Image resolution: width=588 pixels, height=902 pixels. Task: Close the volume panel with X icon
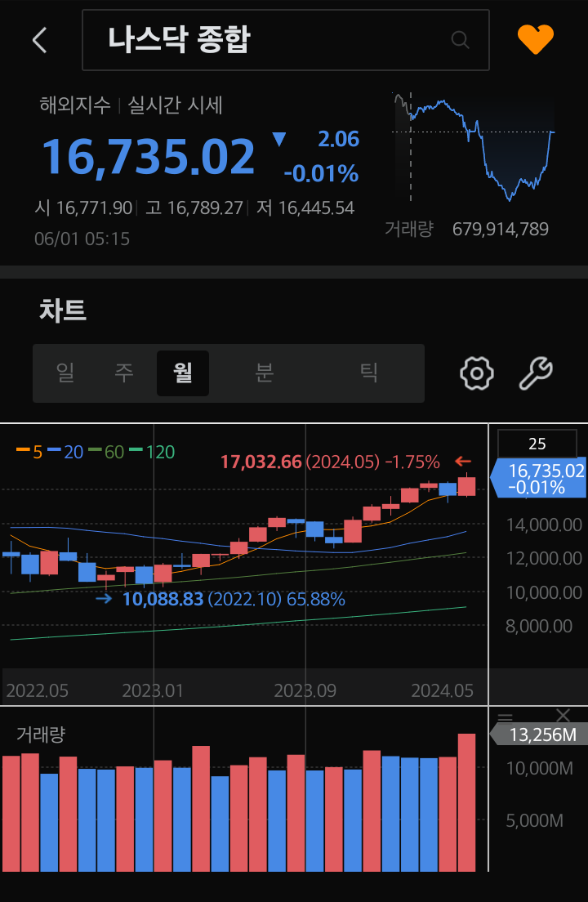(563, 715)
